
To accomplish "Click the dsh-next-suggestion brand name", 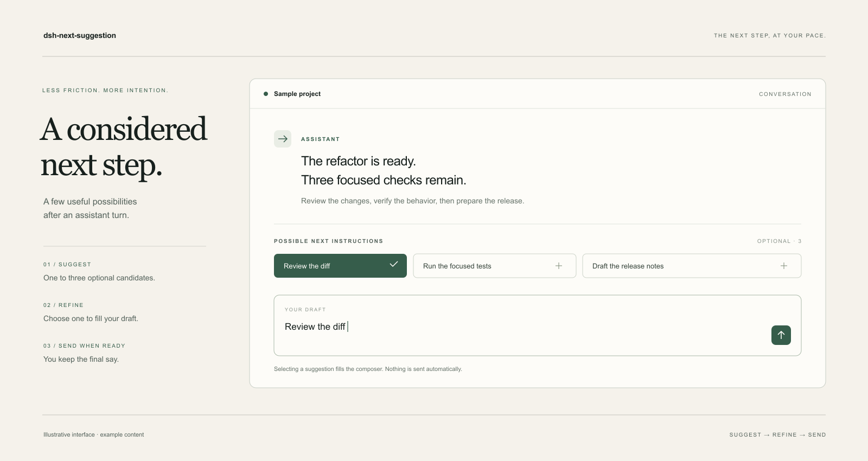I will tap(80, 35).
